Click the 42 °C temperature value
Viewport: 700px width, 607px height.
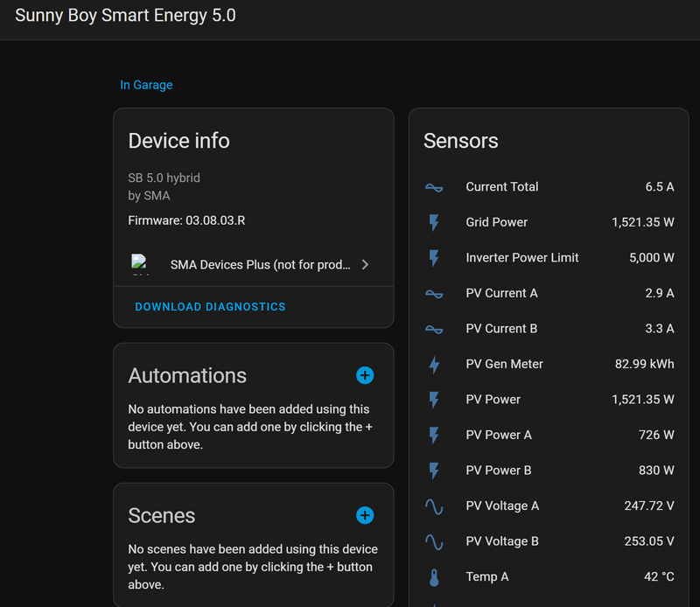[x=659, y=576]
